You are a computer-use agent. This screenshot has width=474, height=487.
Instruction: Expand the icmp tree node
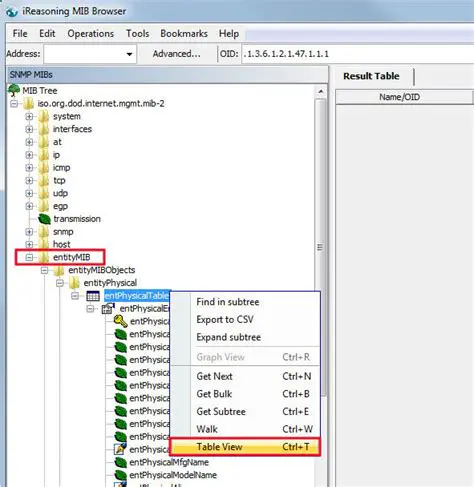point(29,168)
